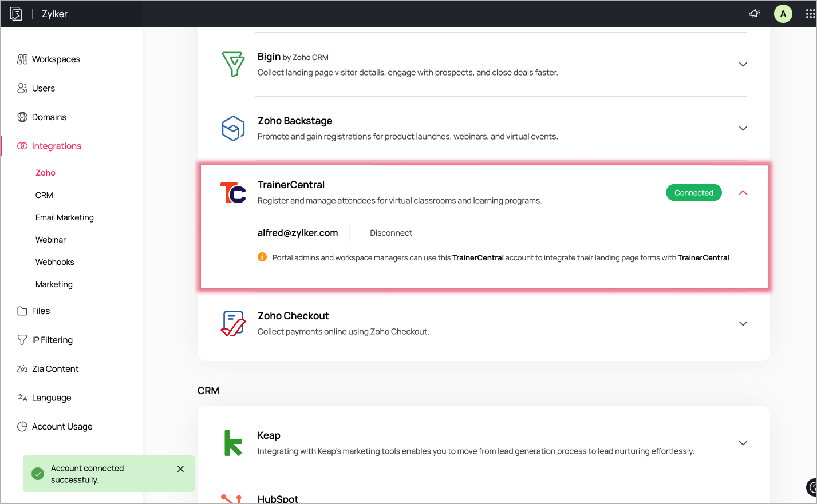Click the Zylker portal name in header
The image size is (817, 504).
click(54, 14)
